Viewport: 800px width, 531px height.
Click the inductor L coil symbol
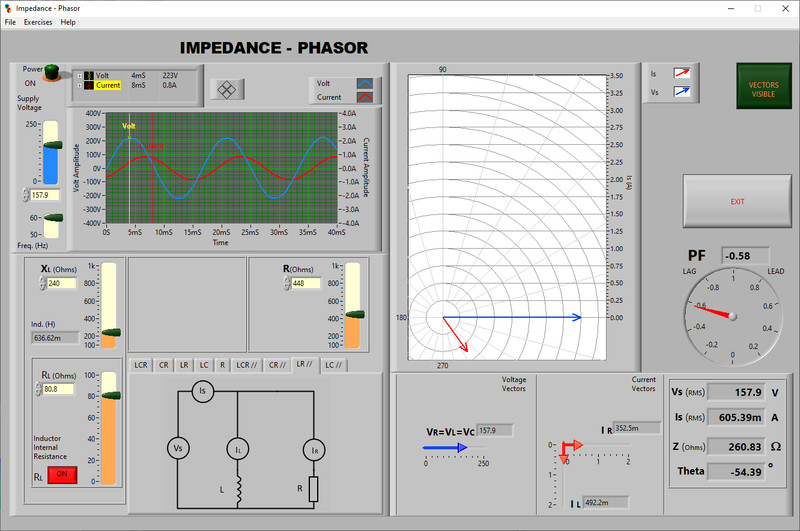click(x=238, y=490)
